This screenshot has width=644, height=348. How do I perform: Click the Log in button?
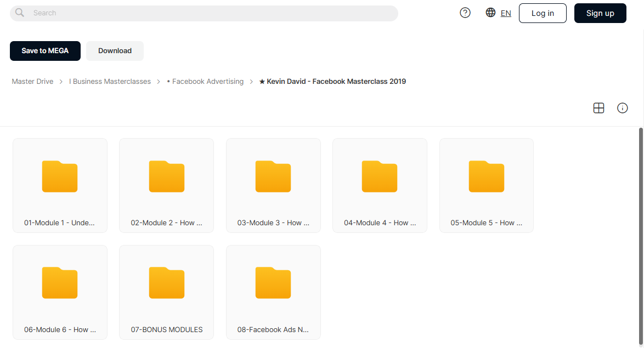(543, 13)
